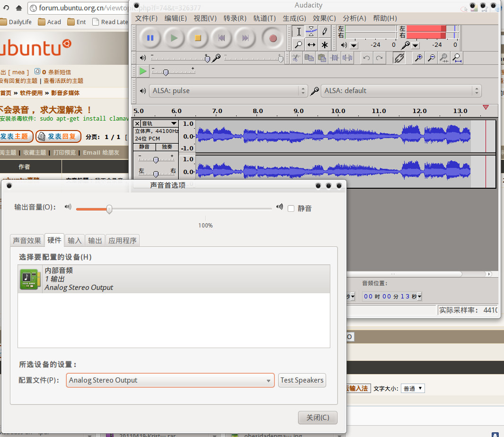Switch to the 输入 tab
504x437 pixels.
coord(75,241)
